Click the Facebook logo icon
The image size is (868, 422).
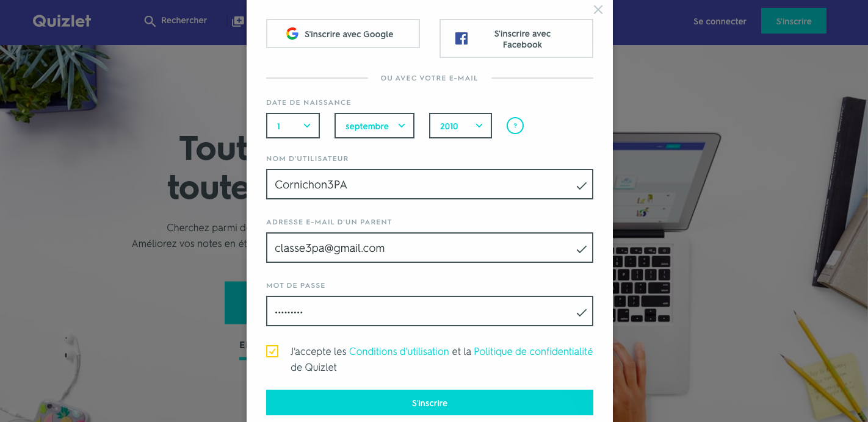(461, 39)
